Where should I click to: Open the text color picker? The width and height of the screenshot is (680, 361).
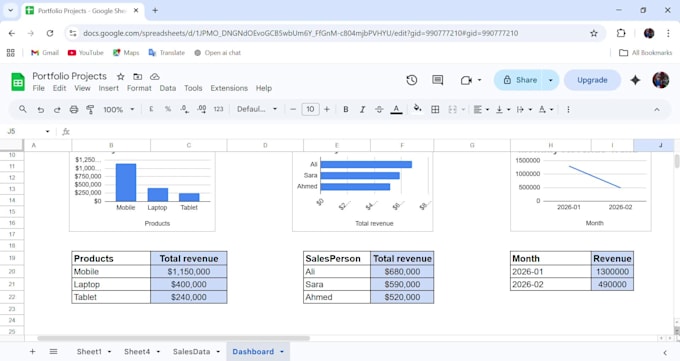click(x=396, y=109)
